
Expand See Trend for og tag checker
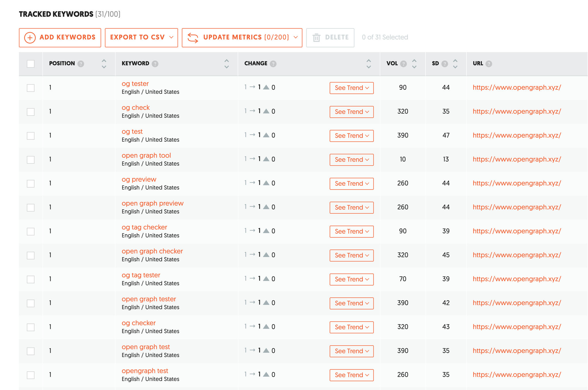tap(352, 232)
